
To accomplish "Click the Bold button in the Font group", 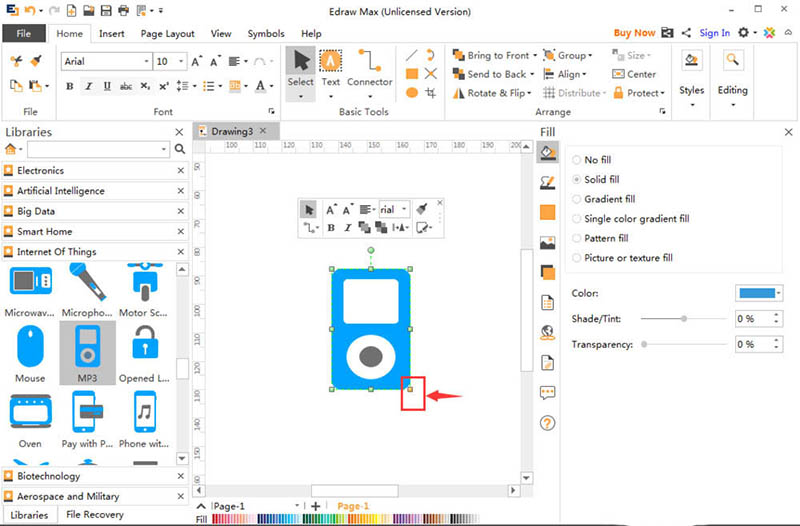I will coord(70,86).
